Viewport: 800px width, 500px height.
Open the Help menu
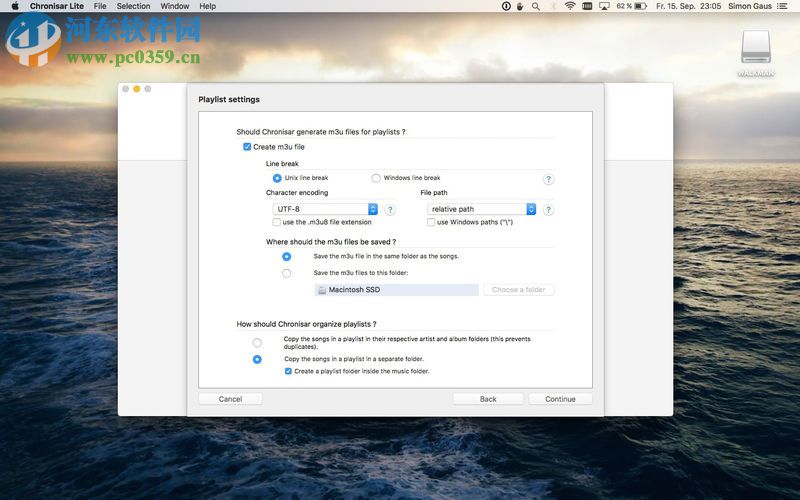click(x=208, y=6)
